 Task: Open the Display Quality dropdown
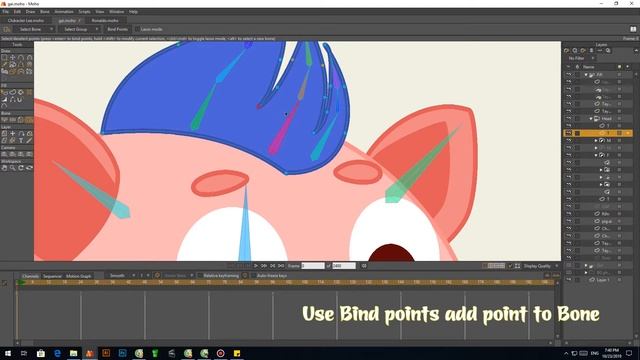pyautogui.click(x=540, y=266)
